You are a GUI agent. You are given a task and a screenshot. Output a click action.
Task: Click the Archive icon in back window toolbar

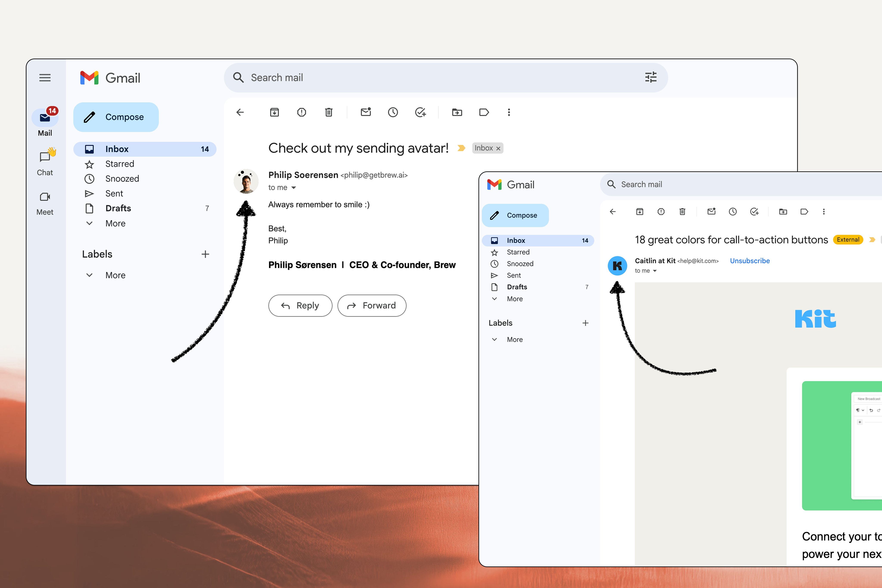pyautogui.click(x=275, y=112)
